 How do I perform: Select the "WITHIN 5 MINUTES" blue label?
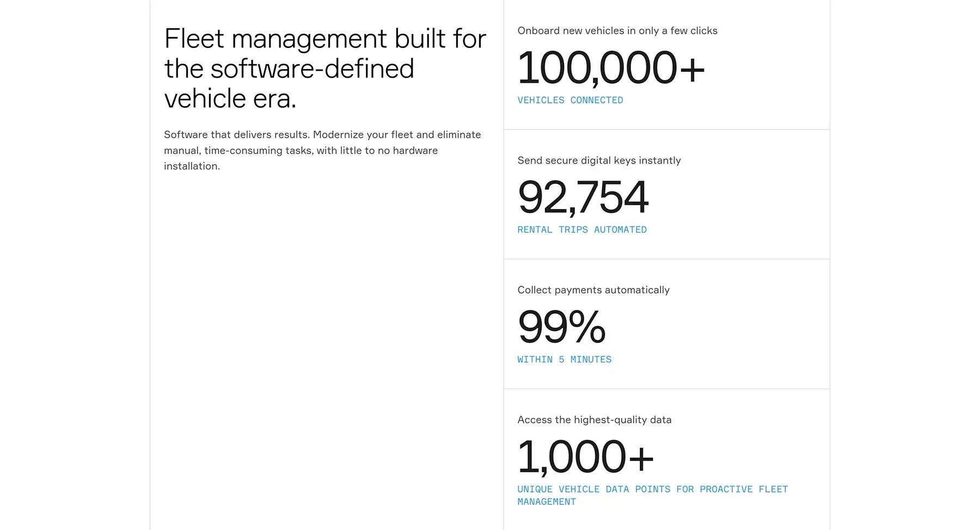[564, 360]
